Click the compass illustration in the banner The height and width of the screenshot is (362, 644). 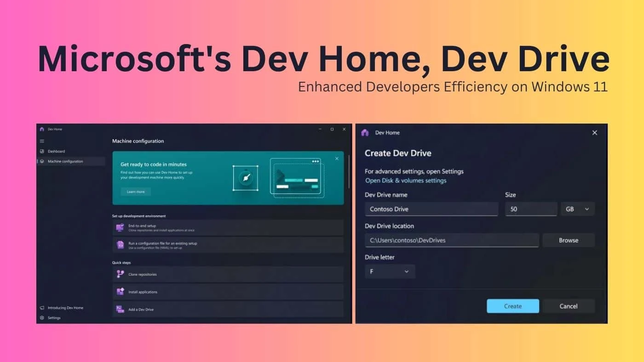(245, 177)
